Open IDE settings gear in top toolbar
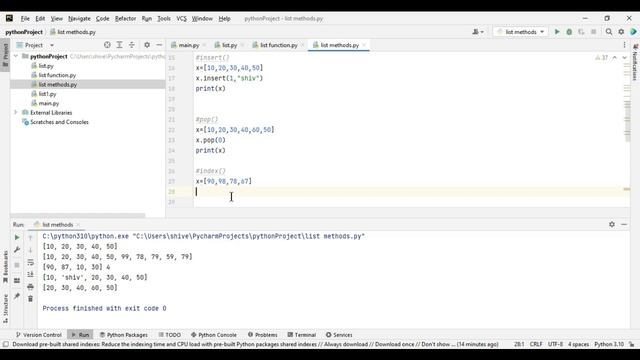This screenshot has width=640, height=360. [x=621, y=32]
